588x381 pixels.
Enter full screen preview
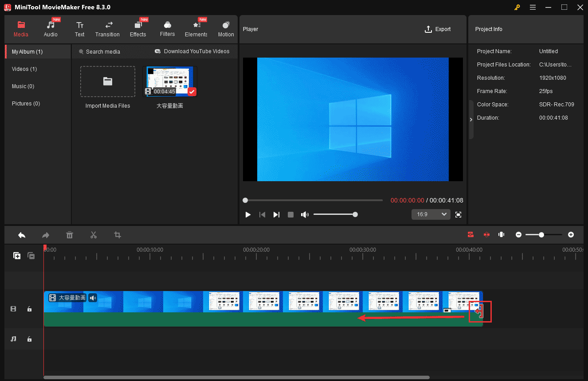[459, 214]
